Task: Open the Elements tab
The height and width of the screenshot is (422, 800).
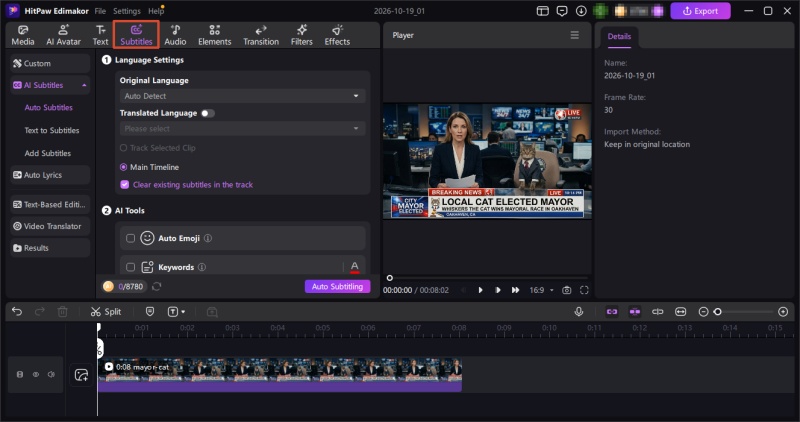Action: (214, 35)
